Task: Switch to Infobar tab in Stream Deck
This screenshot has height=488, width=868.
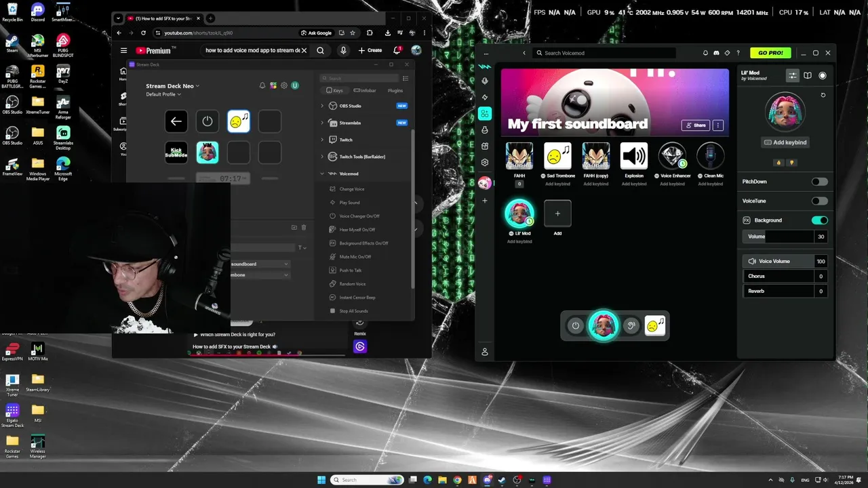Action: (366, 90)
